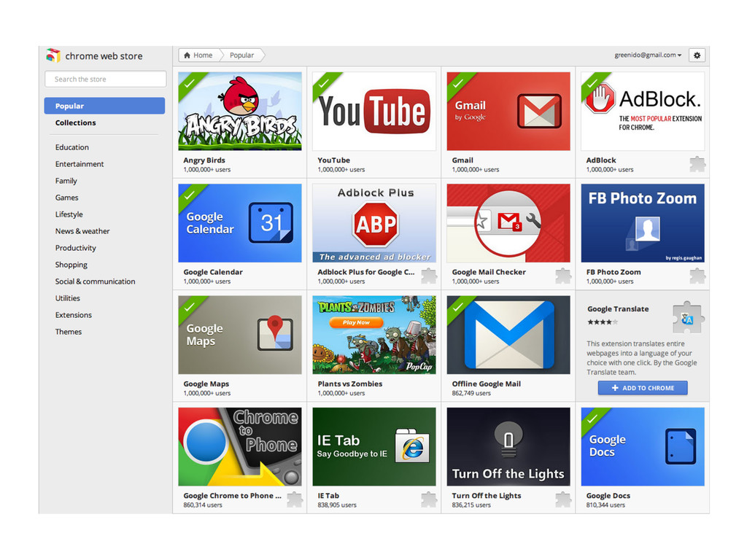Viewport: 747px width, 560px height.
Task: Click the '860,314 users' text
Action: pyautogui.click(x=203, y=505)
